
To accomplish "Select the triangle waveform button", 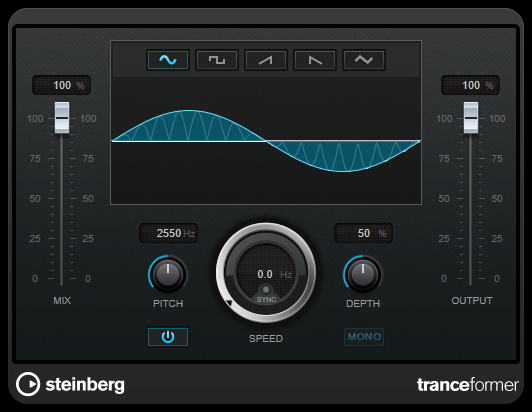I will pyautogui.click(x=364, y=60).
